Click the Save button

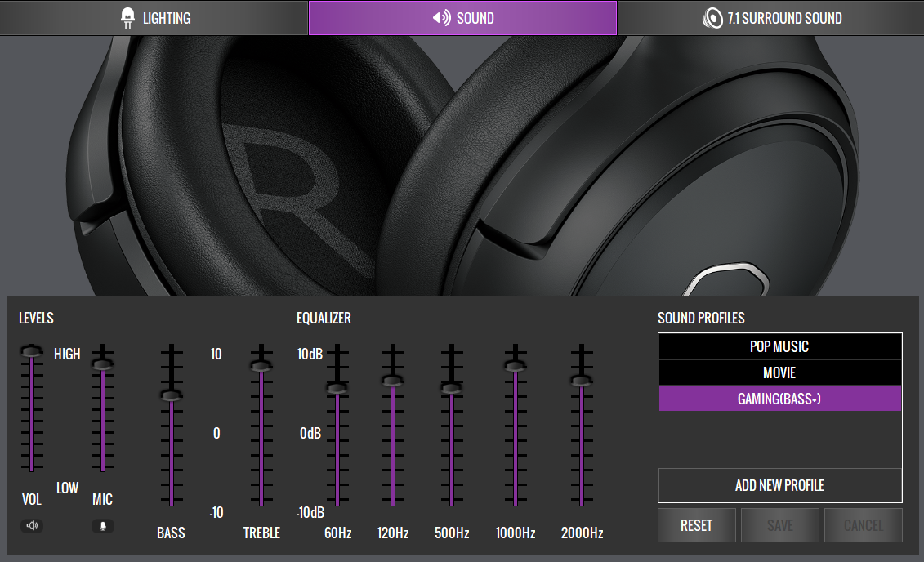(x=779, y=525)
